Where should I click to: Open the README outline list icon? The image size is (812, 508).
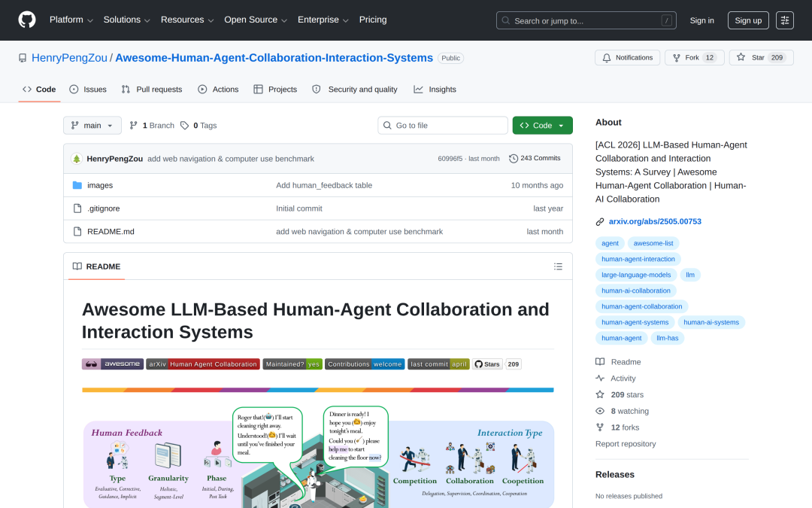point(558,266)
